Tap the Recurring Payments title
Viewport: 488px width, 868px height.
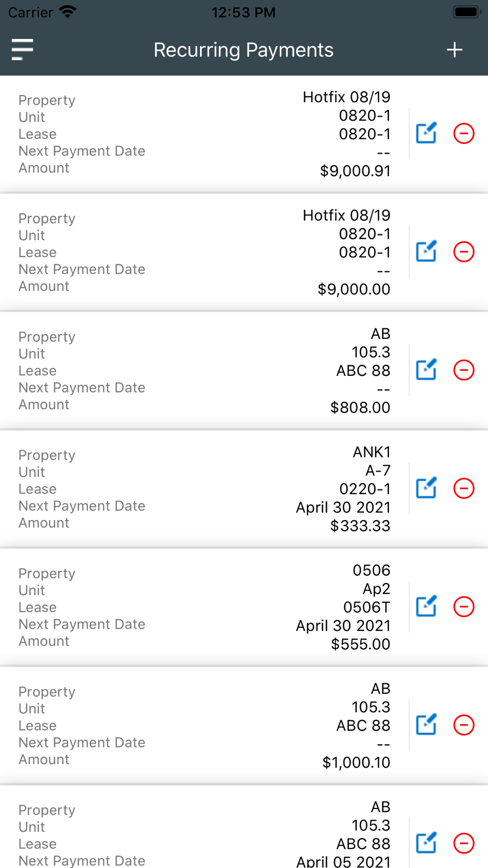coord(244,50)
